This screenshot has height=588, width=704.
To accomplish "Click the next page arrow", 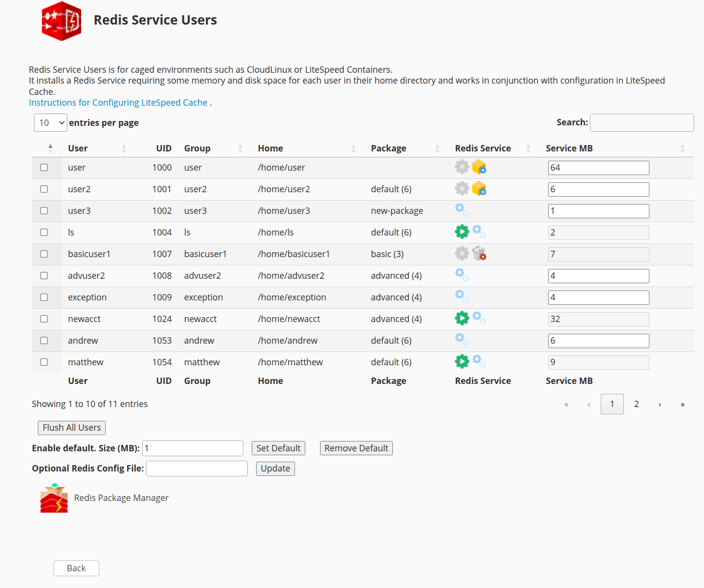I will [x=659, y=404].
